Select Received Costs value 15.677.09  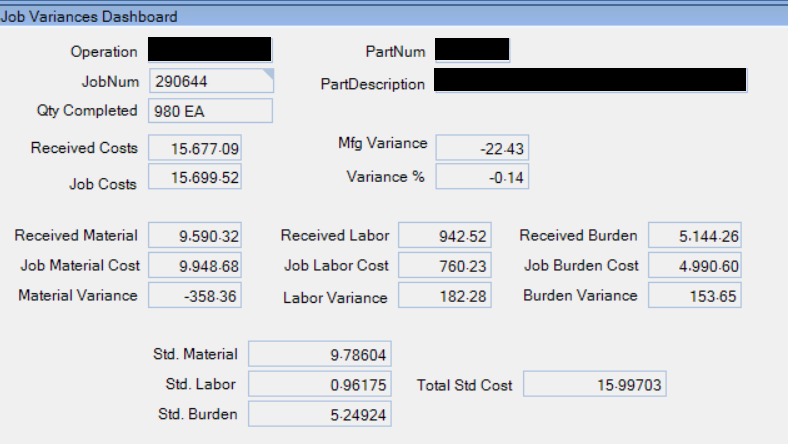click(195, 148)
